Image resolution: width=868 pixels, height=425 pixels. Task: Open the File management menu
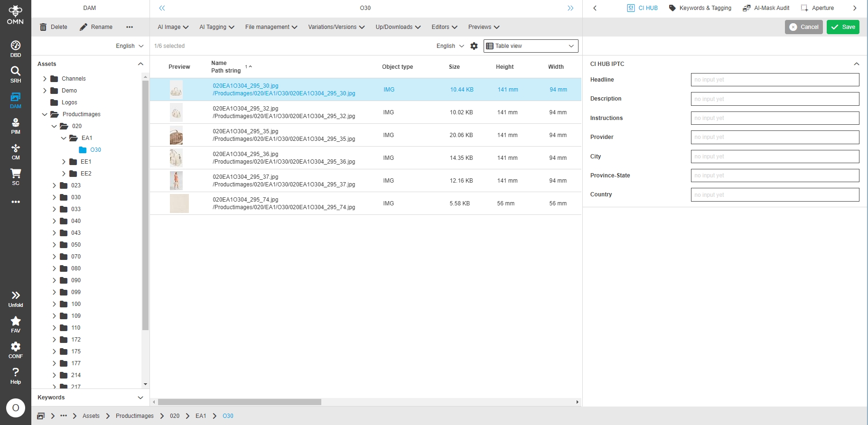pos(271,27)
